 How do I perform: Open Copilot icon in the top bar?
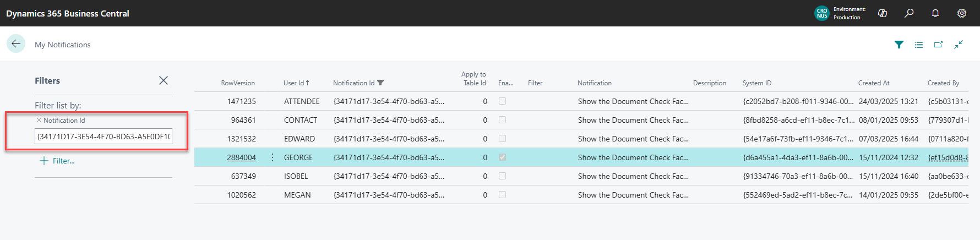click(883, 13)
